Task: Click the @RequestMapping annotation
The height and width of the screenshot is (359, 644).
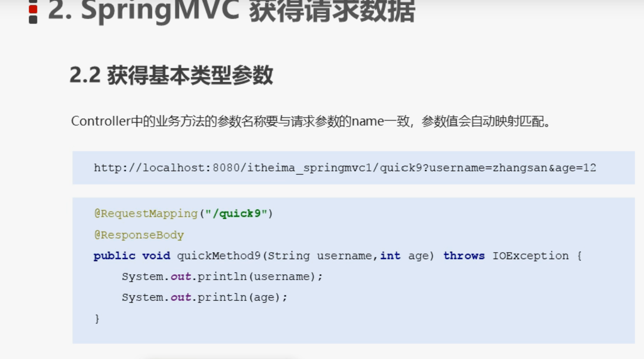Action: pos(146,214)
